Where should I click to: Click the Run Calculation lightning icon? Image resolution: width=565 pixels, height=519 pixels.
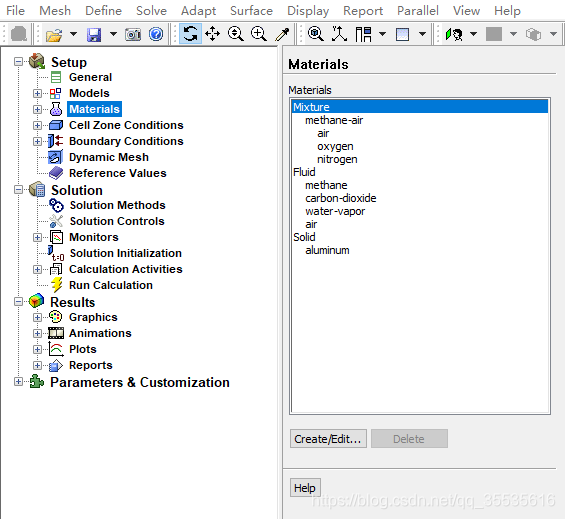coord(57,285)
